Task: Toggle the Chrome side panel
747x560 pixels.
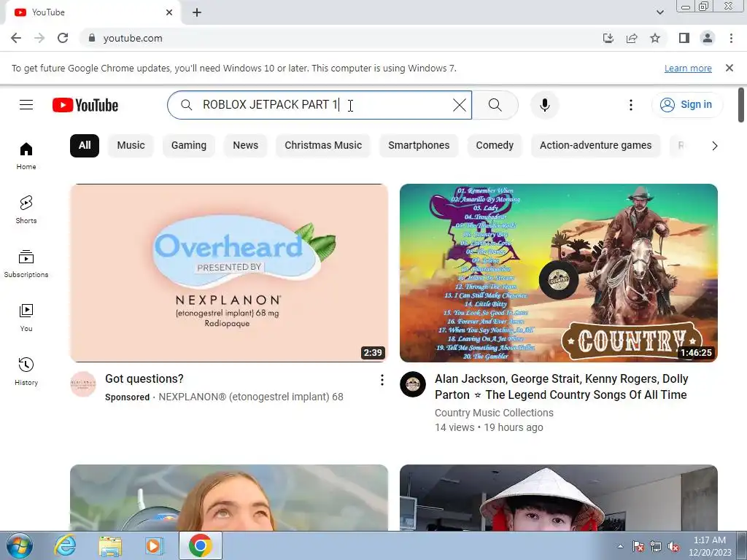Action: point(684,38)
